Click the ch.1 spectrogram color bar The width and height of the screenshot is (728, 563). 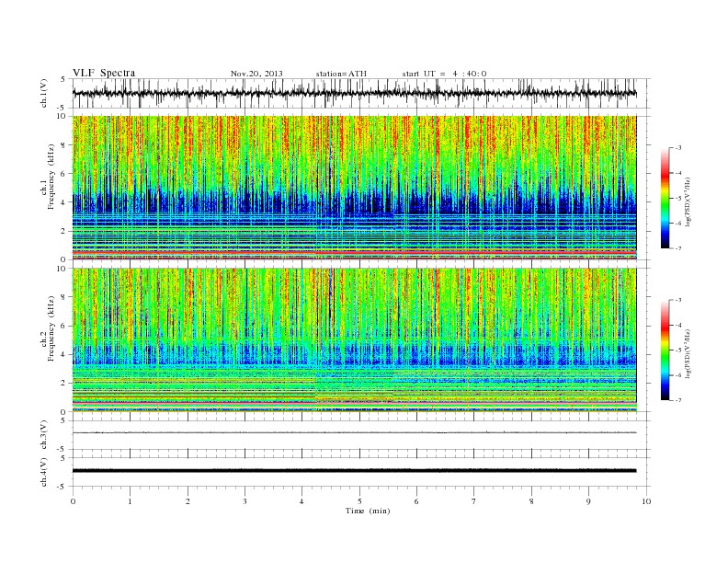click(665, 199)
